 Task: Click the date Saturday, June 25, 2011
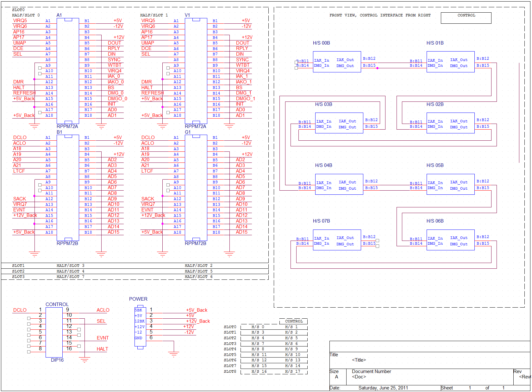(383, 388)
